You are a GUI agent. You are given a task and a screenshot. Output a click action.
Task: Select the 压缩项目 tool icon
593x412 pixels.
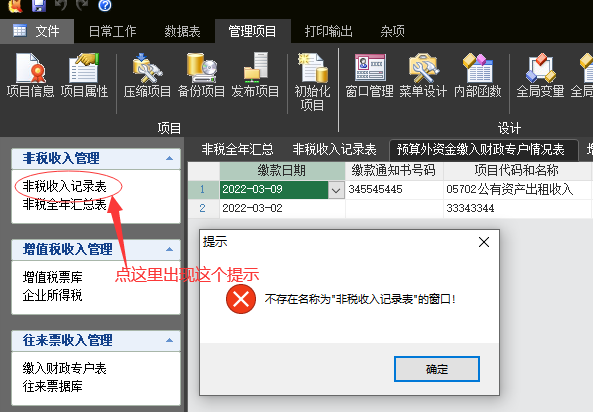pos(147,75)
